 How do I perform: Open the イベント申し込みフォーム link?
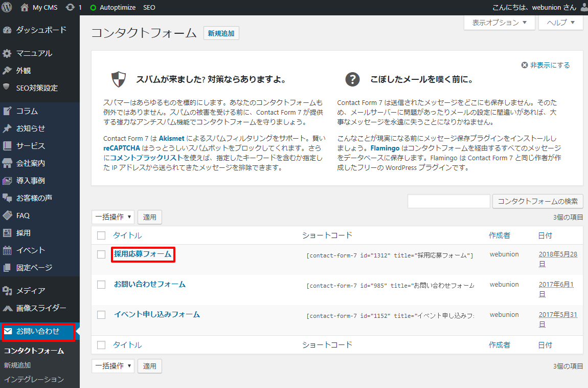[x=157, y=314]
